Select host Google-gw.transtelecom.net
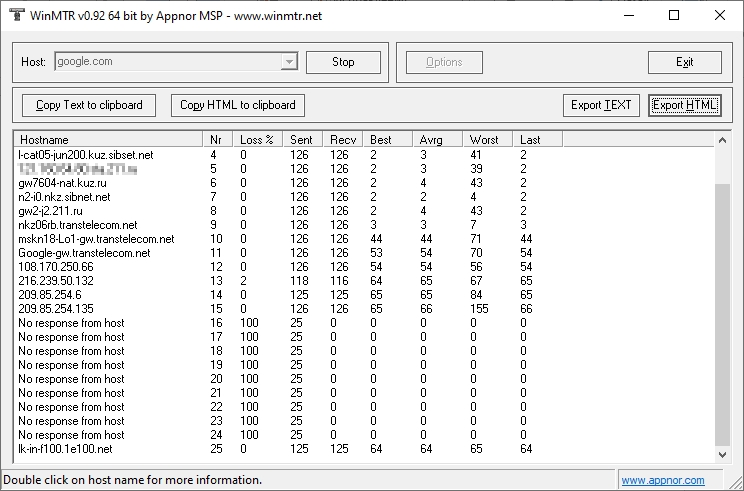This screenshot has height=491, width=744. pos(84,253)
